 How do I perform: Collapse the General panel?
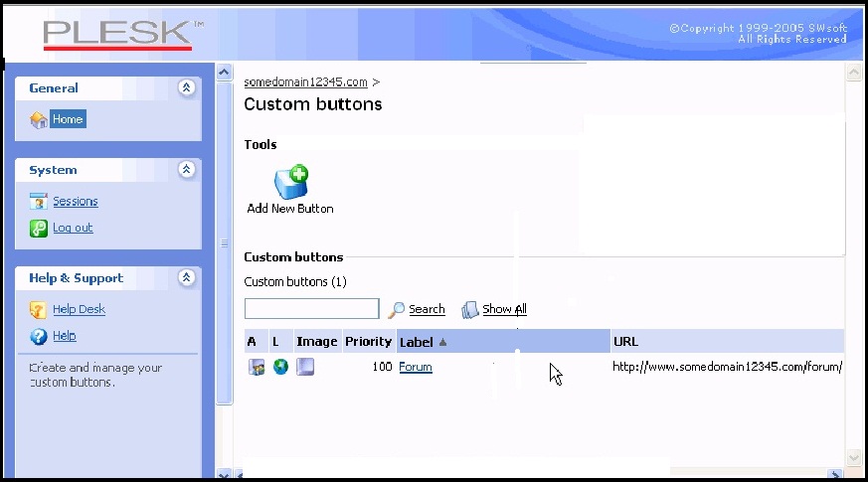click(187, 87)
